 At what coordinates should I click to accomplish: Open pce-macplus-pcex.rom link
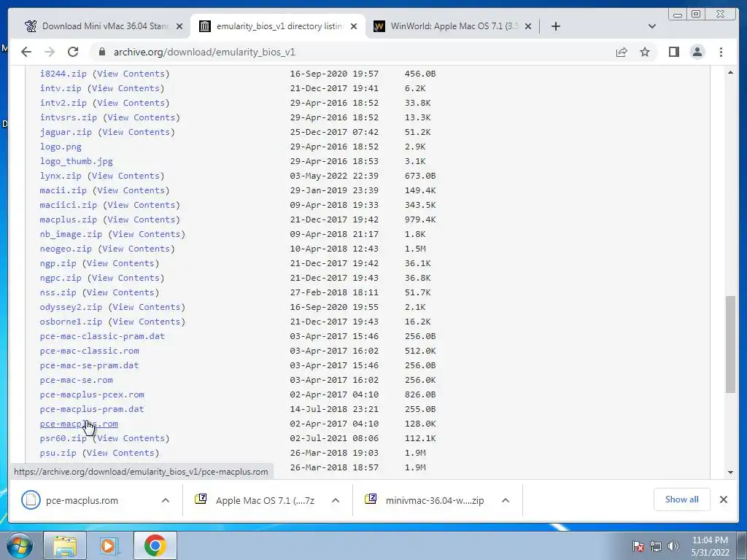[92, 394]
